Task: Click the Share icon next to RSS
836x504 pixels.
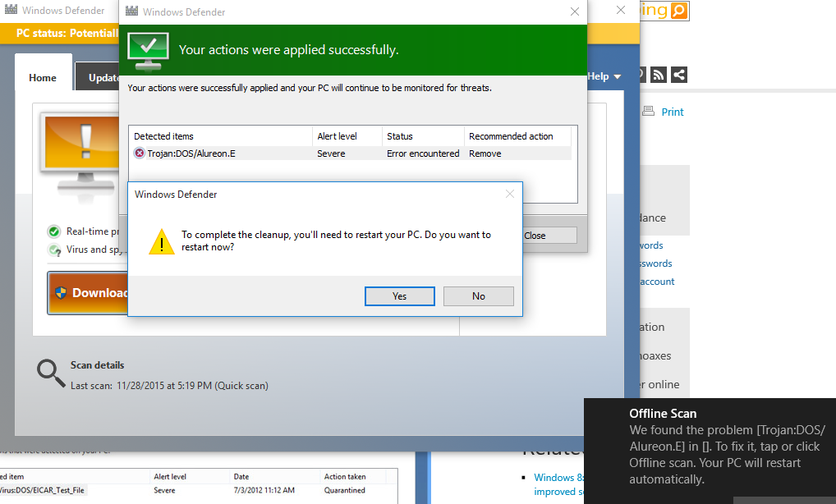Action: click(x=678, y=75)
